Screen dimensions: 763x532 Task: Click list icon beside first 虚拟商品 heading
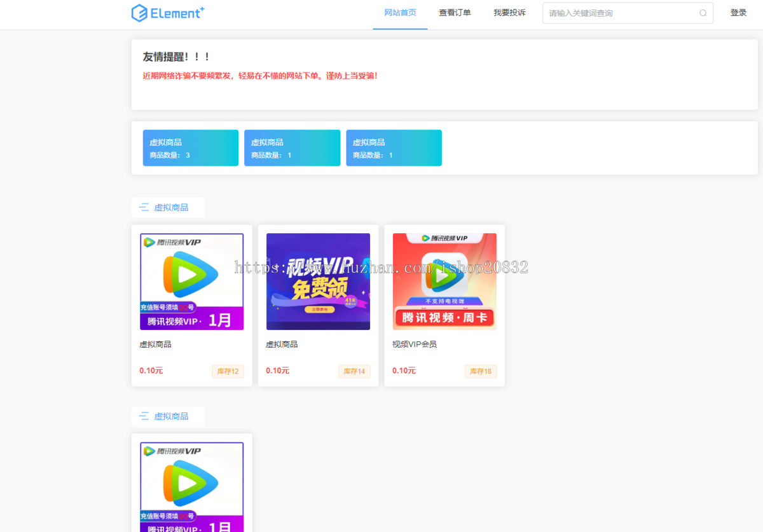point(144,207)
